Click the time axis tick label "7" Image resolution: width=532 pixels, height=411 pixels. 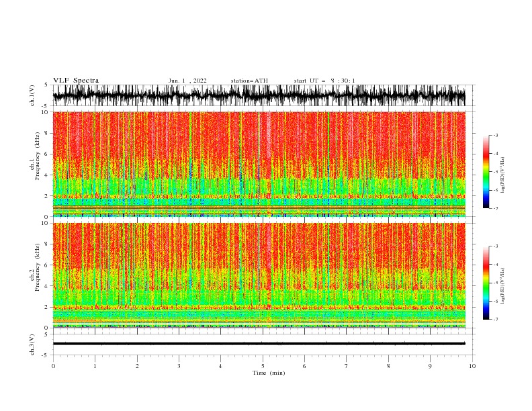347,366
